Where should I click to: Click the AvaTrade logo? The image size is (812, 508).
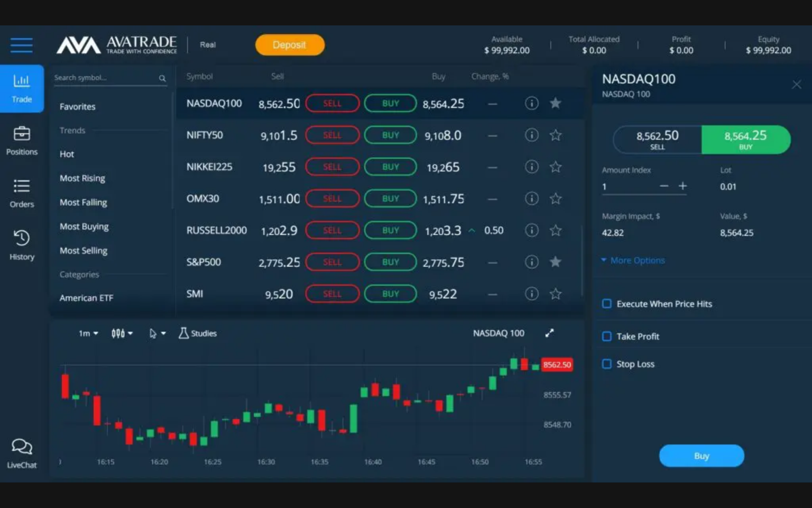tap(117, 45)
